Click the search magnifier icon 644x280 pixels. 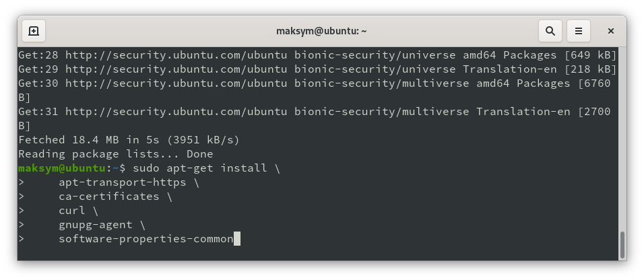pos(550,31)
